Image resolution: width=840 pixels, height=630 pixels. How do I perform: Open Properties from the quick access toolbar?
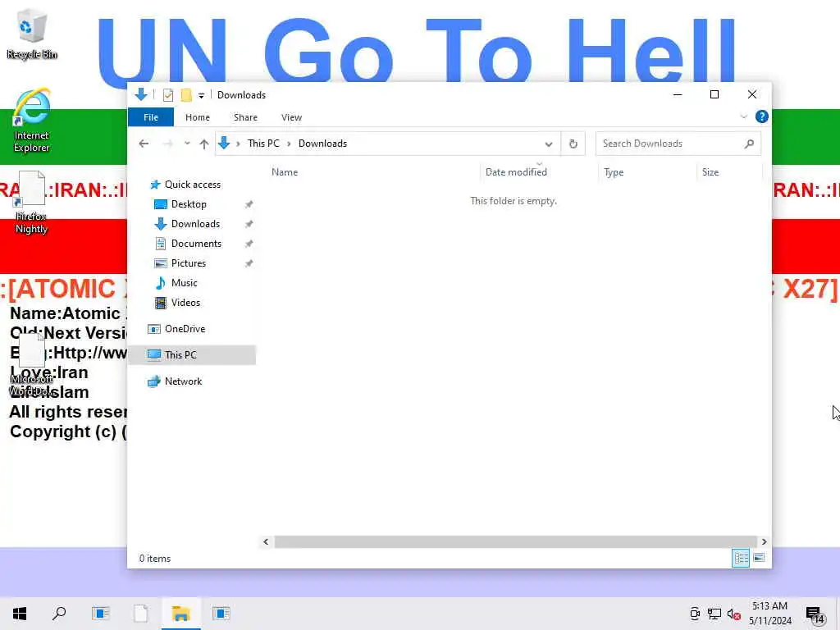167,95
